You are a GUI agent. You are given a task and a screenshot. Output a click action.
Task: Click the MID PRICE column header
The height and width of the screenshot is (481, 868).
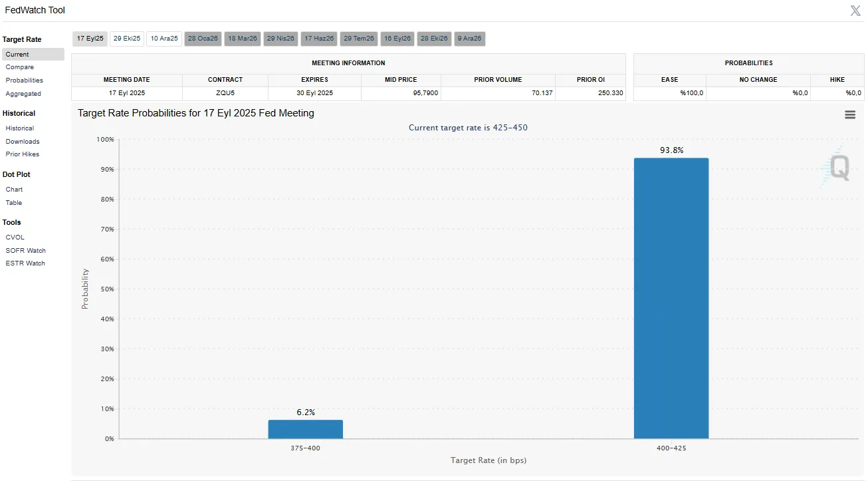[x=401, y=80]
